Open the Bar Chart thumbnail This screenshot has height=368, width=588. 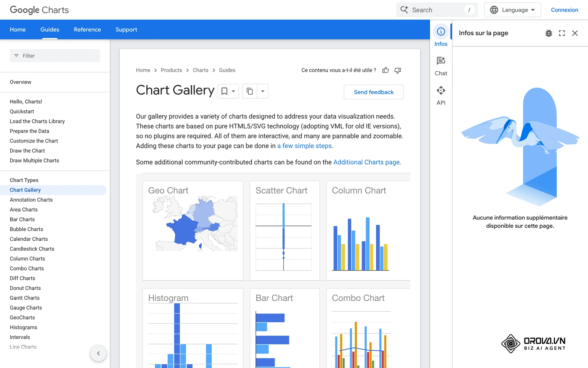point(285,328)
